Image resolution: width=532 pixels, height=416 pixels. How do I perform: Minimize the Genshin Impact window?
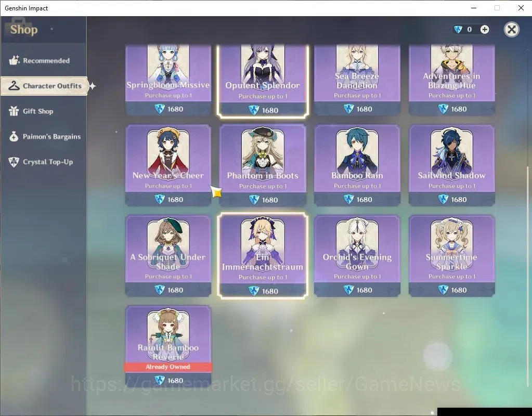[474, 8]
